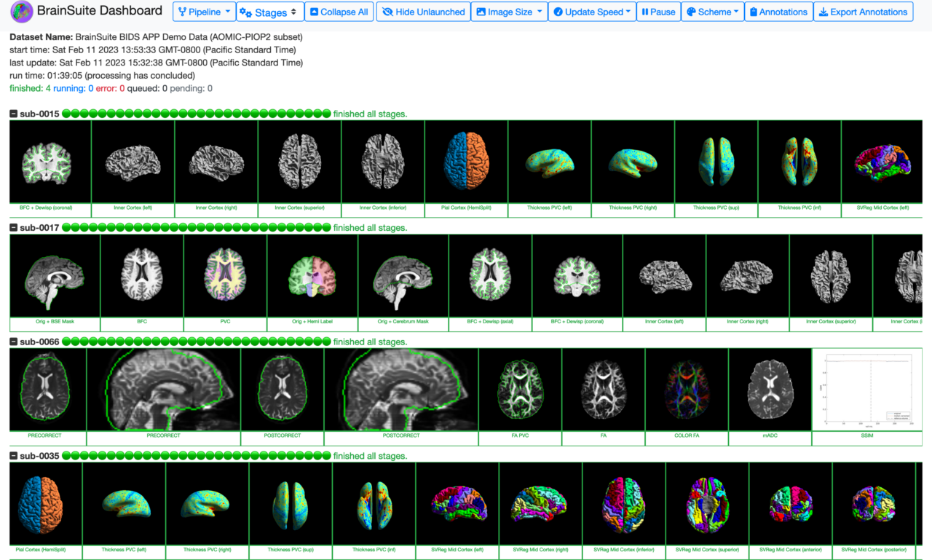Open the Update Speed menu

click(591, 12)
